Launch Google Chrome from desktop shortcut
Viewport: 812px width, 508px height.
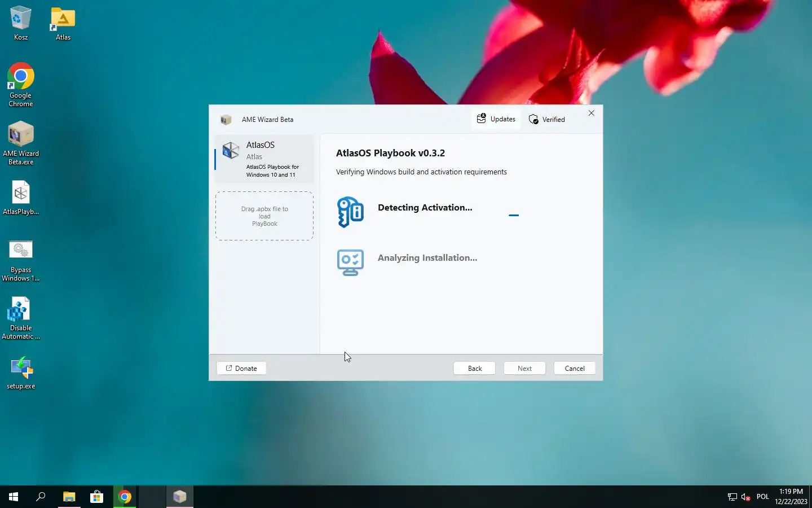(21, 85)
